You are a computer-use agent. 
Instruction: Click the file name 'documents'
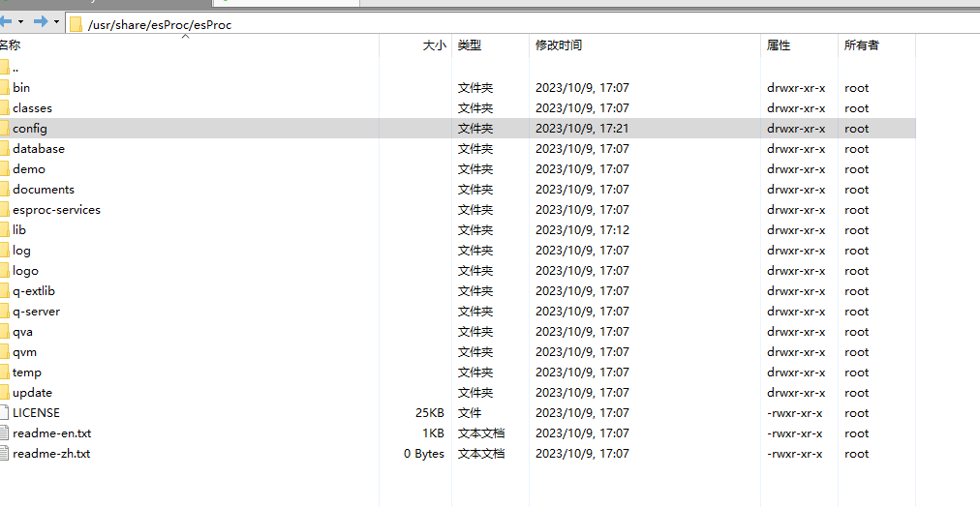[x=44, y=190]
